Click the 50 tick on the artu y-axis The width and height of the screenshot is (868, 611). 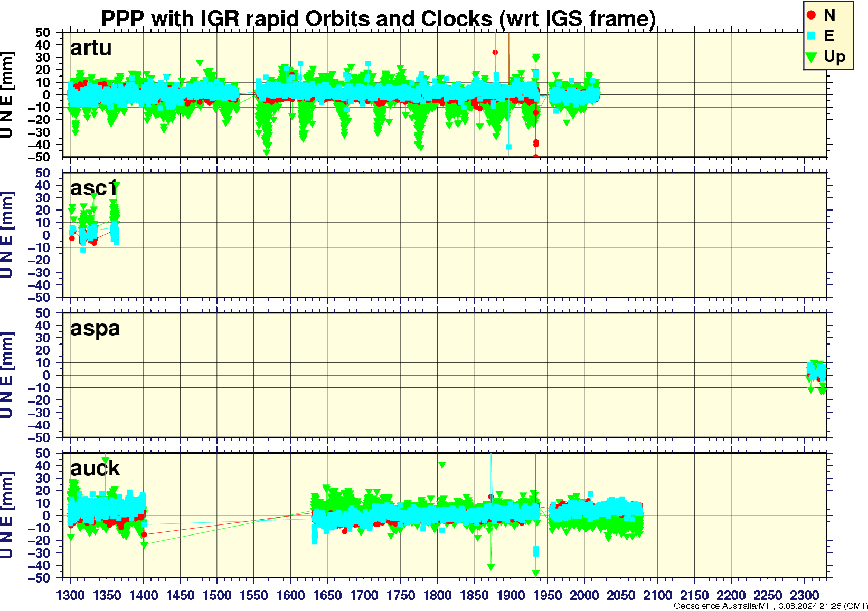point(43,33)
